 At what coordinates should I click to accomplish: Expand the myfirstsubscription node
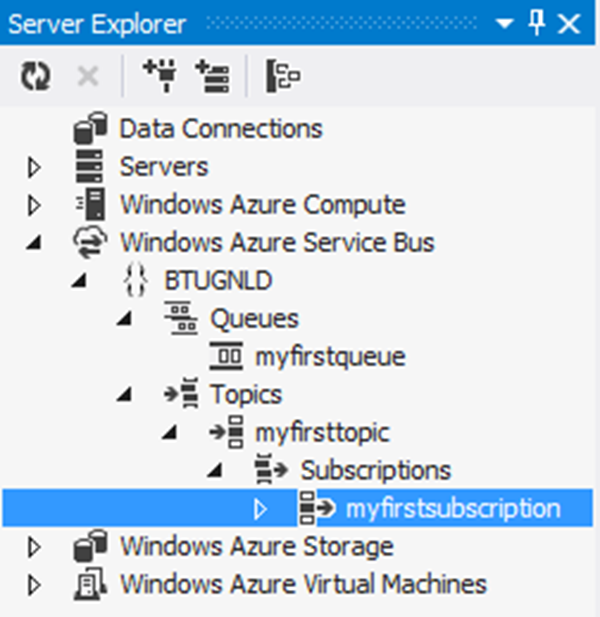coord(261,509)
